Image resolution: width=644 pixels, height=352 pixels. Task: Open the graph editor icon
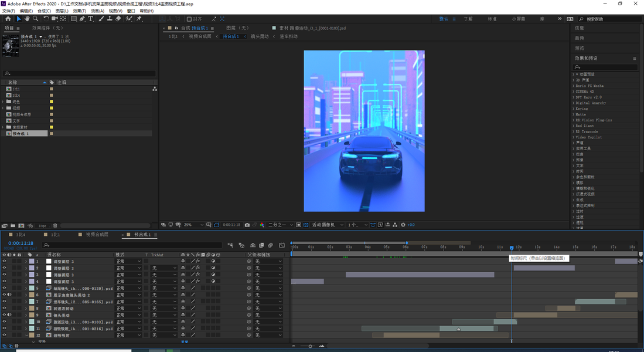(x=282, y=245)
